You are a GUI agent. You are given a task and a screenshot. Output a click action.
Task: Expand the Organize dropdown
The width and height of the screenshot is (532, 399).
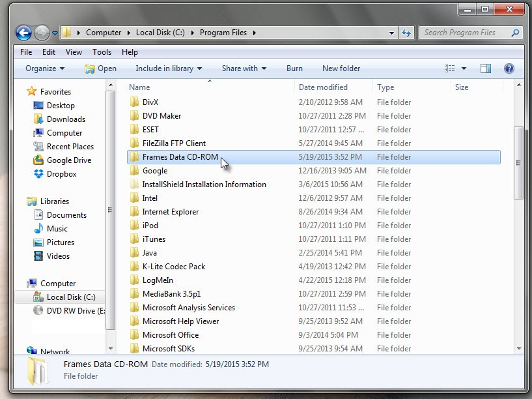click(45, 68)
